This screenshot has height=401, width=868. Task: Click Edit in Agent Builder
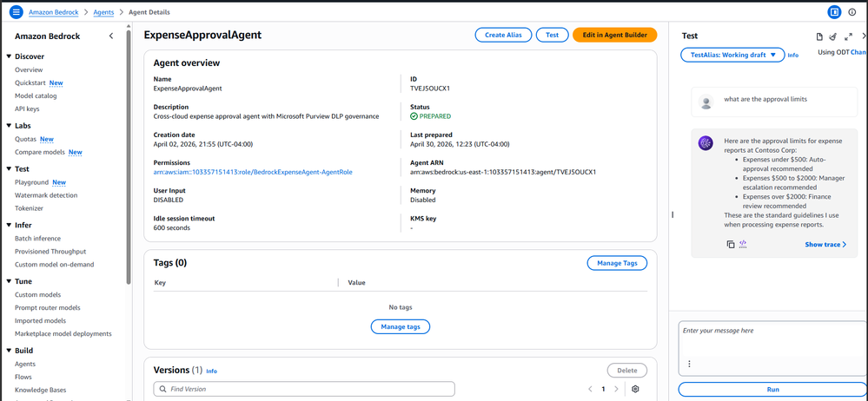click(x=614, y=35)
